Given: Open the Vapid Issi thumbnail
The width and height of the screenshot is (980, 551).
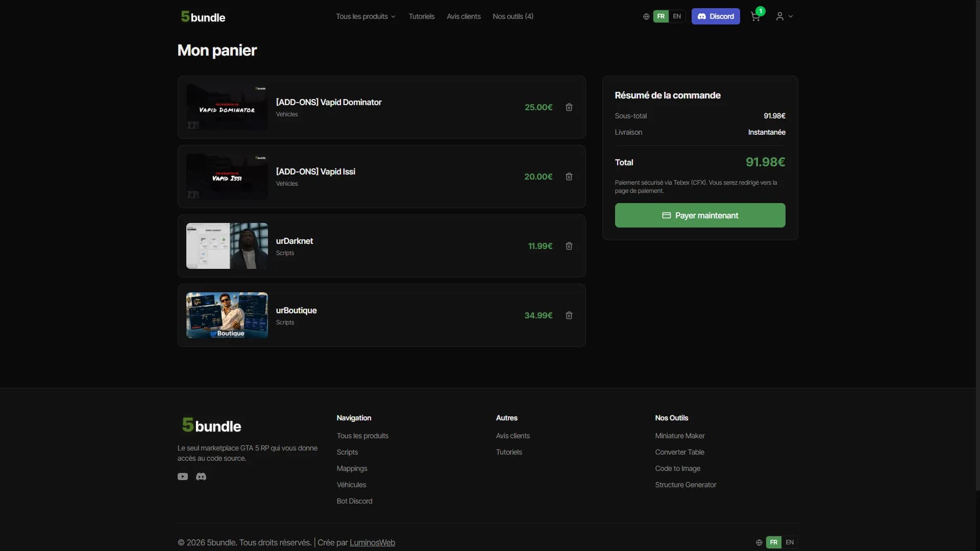Looking at the screenshot, I should pos(227,177).
